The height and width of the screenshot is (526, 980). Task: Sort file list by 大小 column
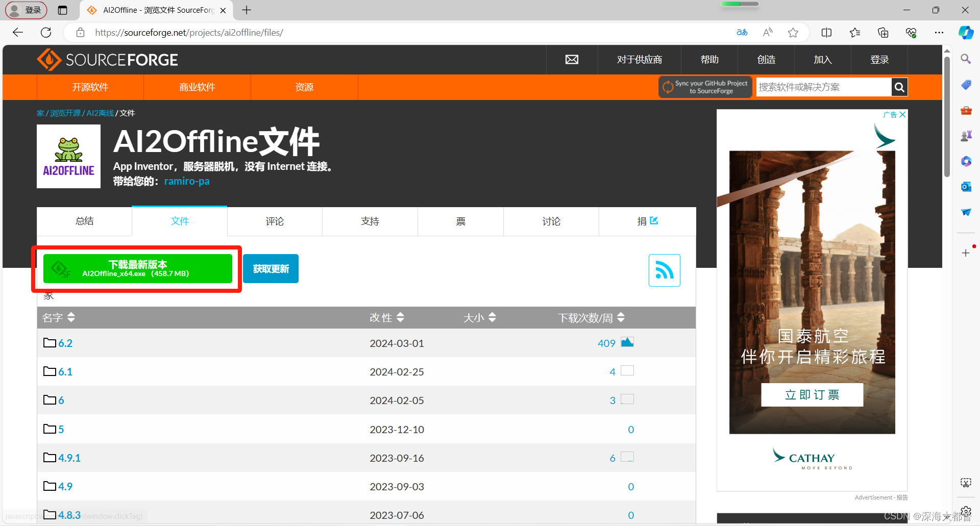[480, 317]
